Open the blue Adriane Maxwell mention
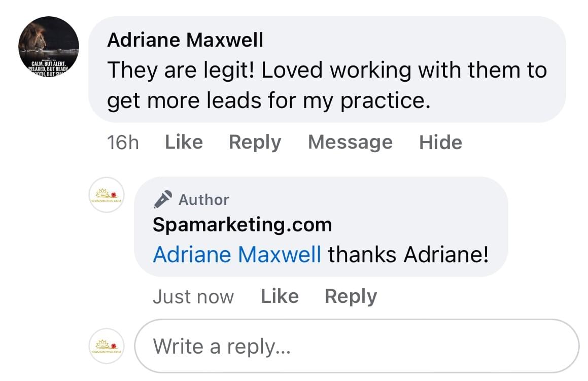Screen dimensions: 588x381 pyautogui.click(x=237, y=254)
